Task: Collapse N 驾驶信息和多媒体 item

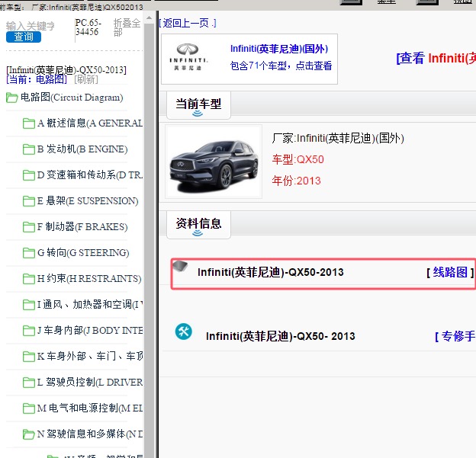Action: [90, 434]
